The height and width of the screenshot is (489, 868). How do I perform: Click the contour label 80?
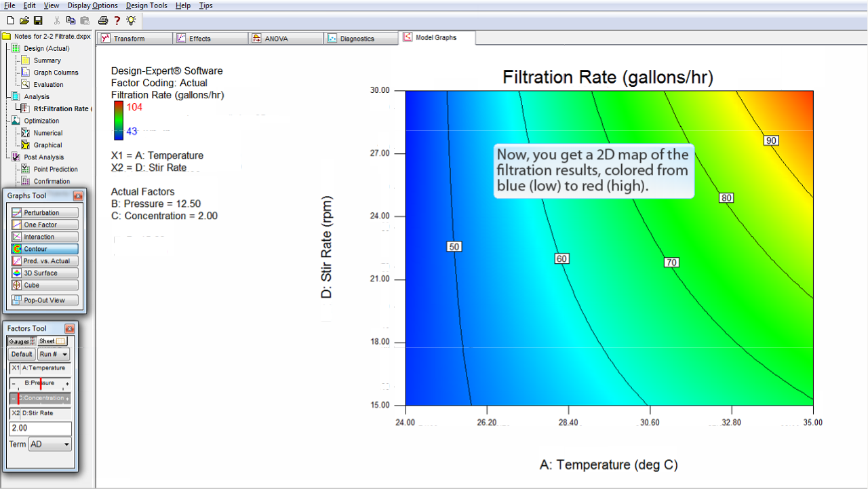727,198
